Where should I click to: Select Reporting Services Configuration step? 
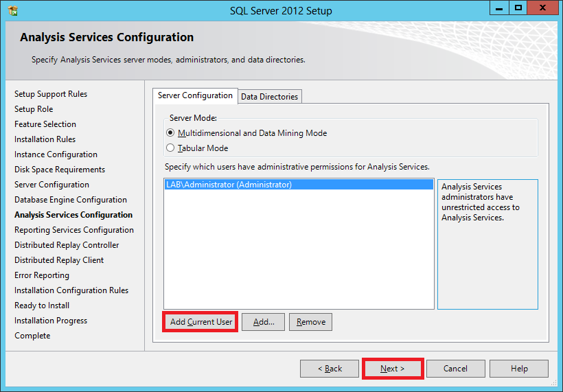pyautogui.click(x=74, y=230)
